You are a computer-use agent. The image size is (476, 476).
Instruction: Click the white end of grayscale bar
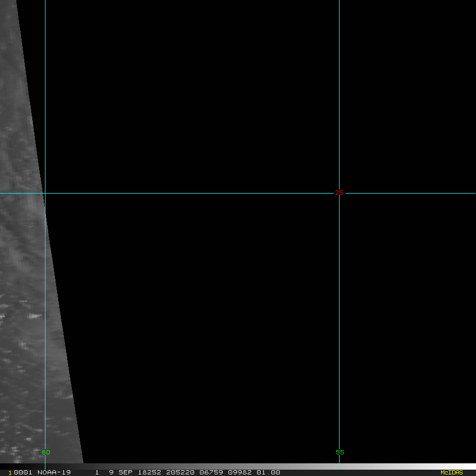point(465,466)
